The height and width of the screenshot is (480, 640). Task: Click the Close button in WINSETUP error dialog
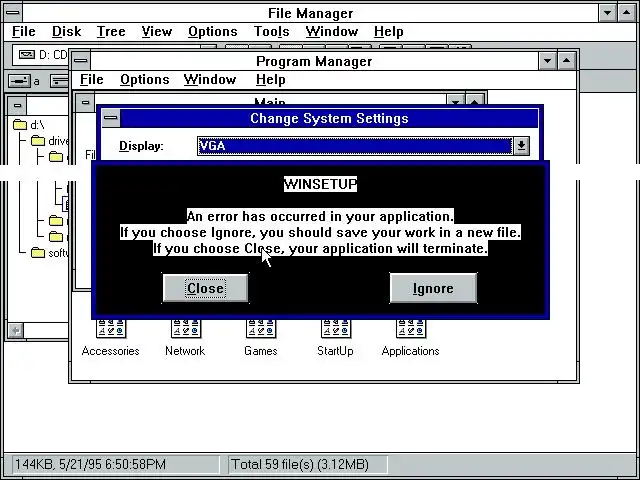[205, 288]
